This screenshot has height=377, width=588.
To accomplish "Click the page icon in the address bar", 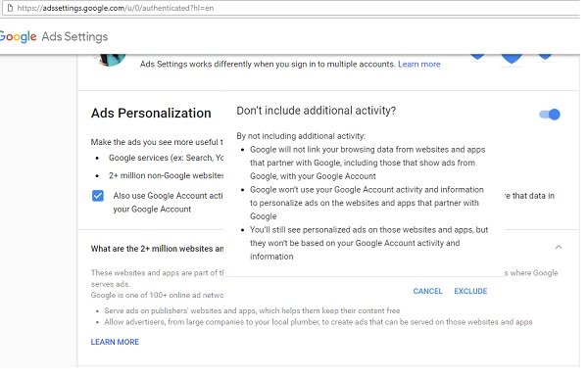I will click(x=10, y=8).
